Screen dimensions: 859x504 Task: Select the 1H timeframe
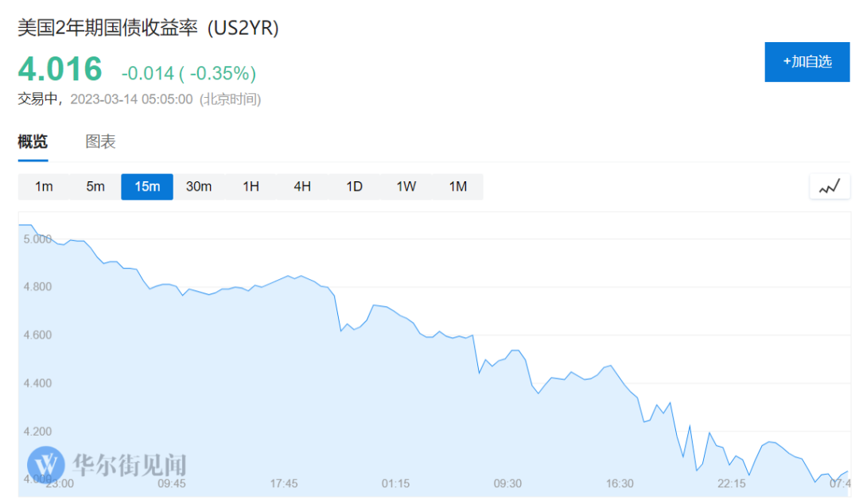coord(251,187)
